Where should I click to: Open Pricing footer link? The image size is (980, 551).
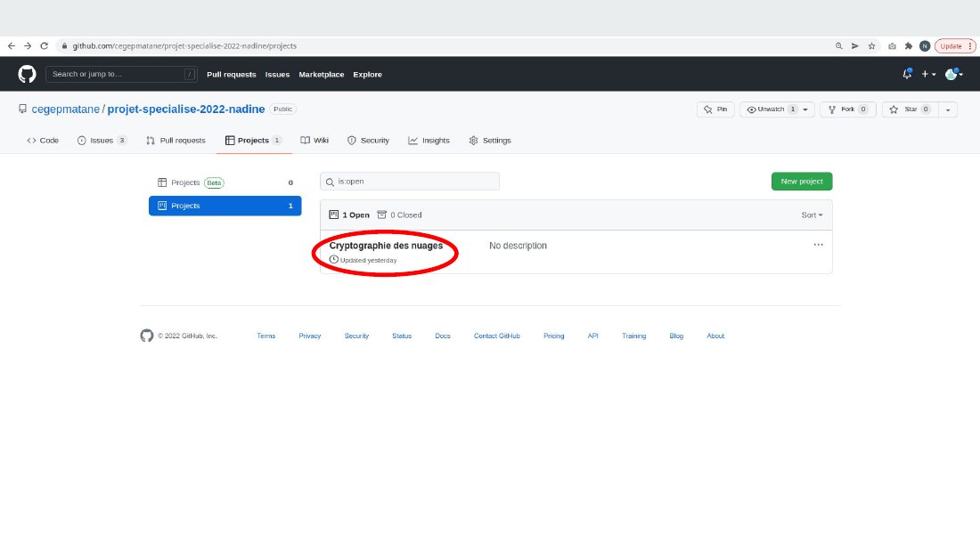[554, 336]
